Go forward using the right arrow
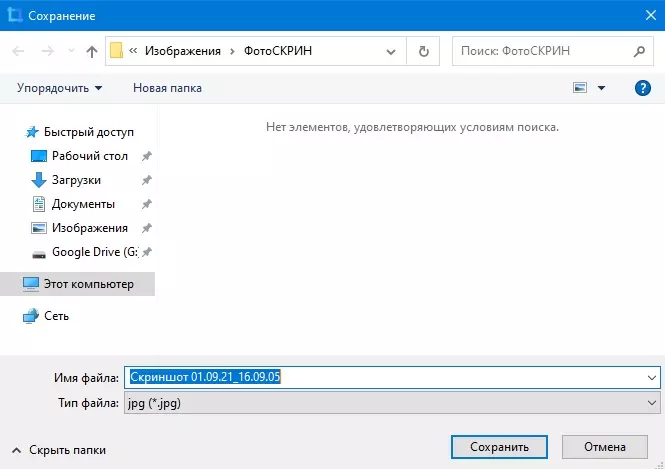 [x=48, y=51]
